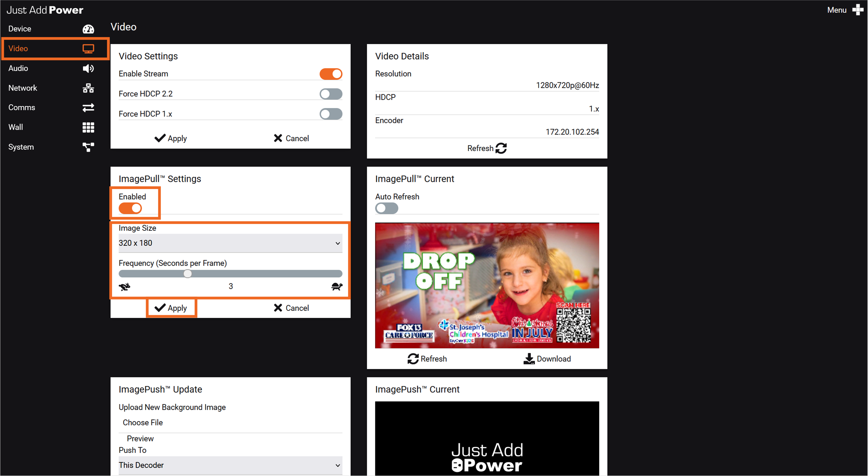Cancel the Video Settings changes

(x=291, y=138)
